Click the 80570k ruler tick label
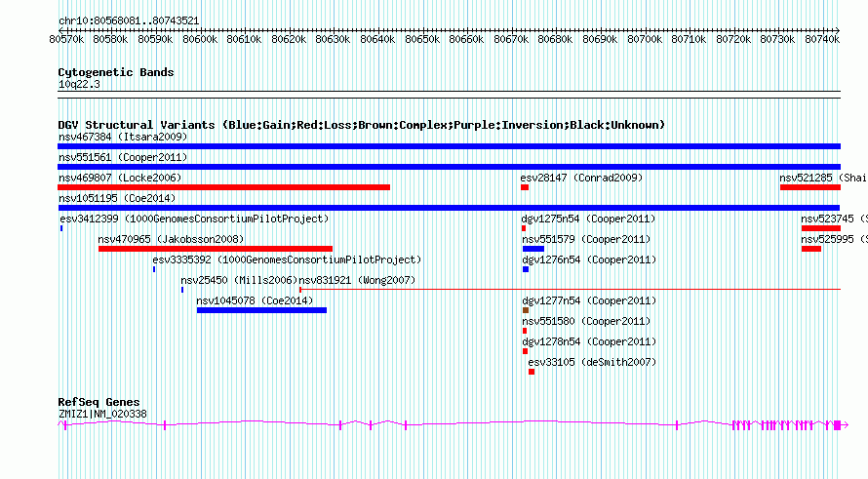Image resolution: width=868 pixels, height=479 pixels. pyautogui.click(x=66, y=39)
